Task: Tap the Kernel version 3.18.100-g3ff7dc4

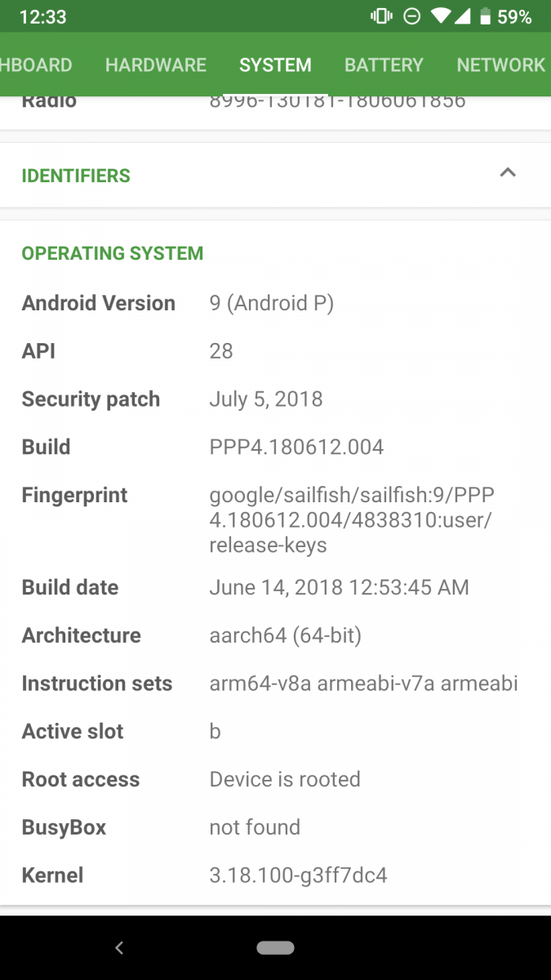Action: (x=299, y=875)
